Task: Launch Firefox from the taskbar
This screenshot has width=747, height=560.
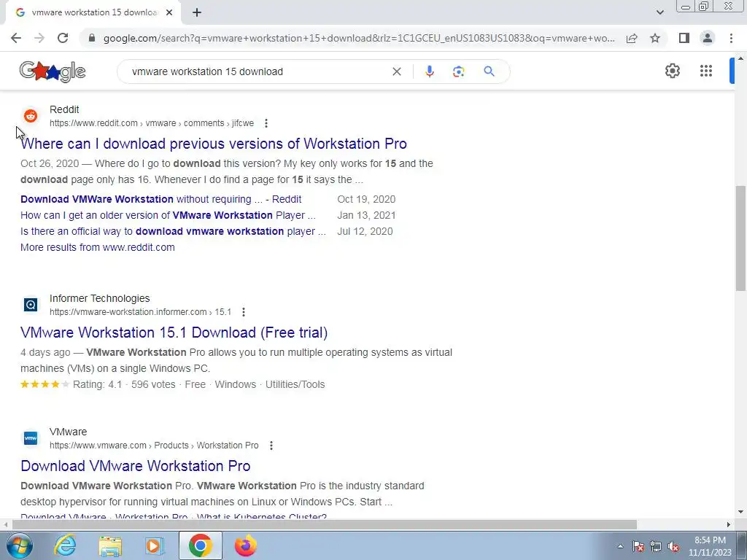Action: point(246,545)
